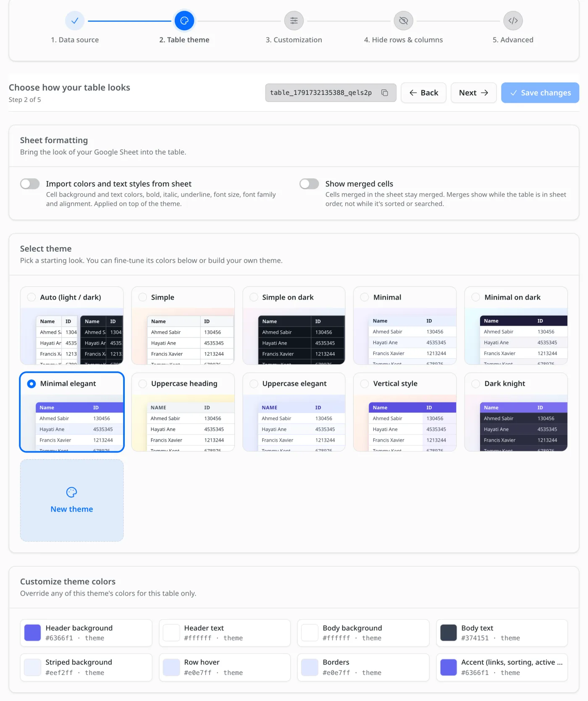Click the Table theme palette step icon
The width and height of the screenshot is (588, 701).
coord(184,21)
